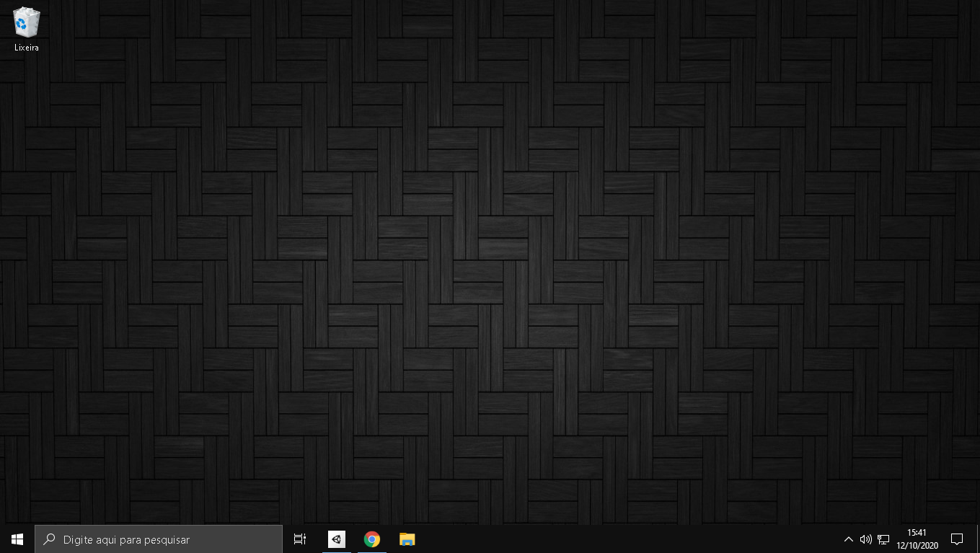Open calendar via the 12/10/2020 date
This screenshot has height=553, width=980.
click(917, 546)
